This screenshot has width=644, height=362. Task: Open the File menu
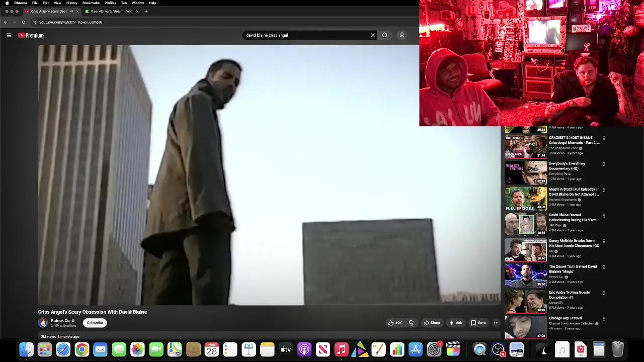[x=35, y=3]
